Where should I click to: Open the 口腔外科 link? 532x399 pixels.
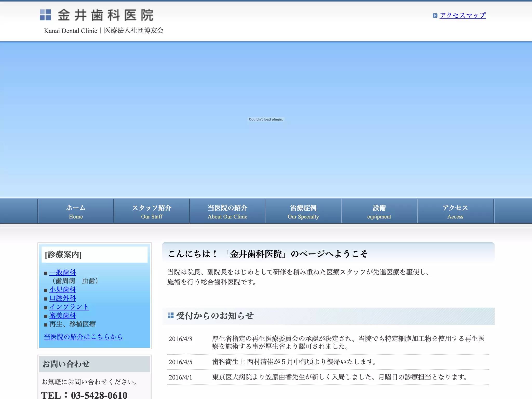tap(63, 298)
